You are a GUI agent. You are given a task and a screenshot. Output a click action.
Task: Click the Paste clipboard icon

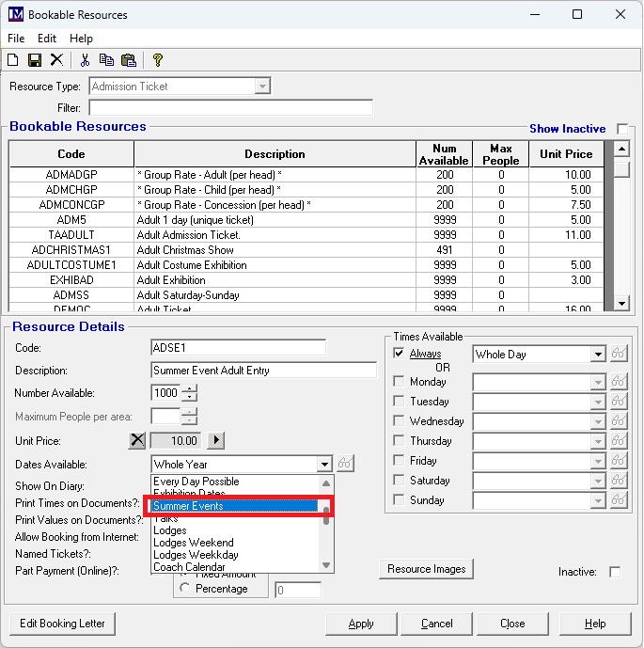(129, 60)
